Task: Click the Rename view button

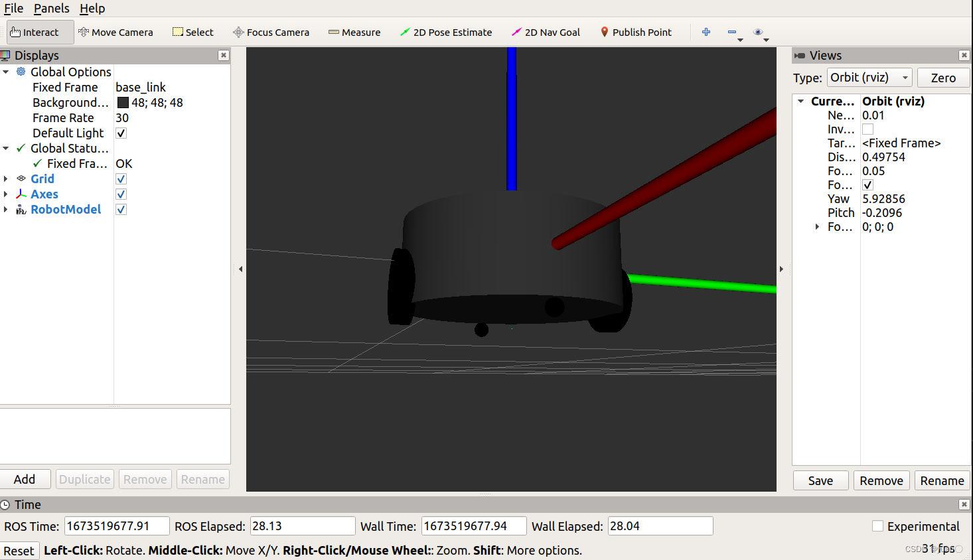Action: point(942,480)
